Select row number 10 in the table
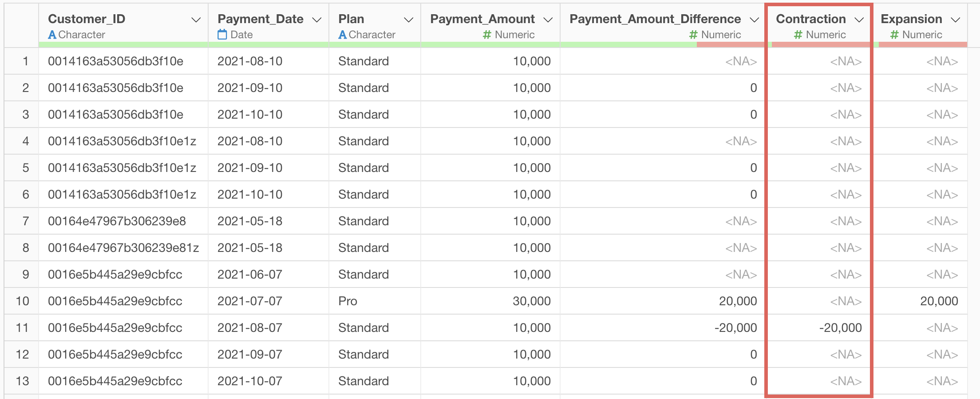The width and height of the screenshot is (980, 399). coord(22,301)
